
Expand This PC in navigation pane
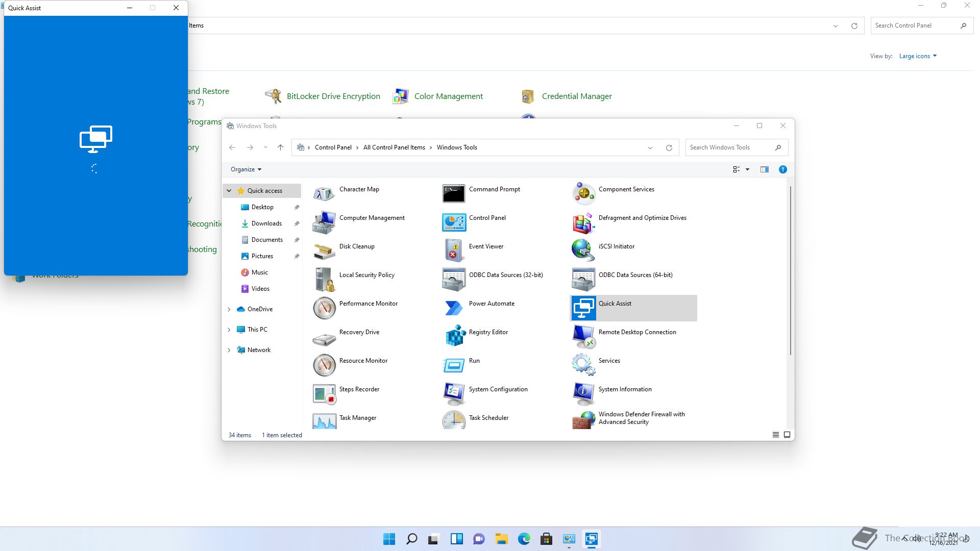(x=229, y=330)
